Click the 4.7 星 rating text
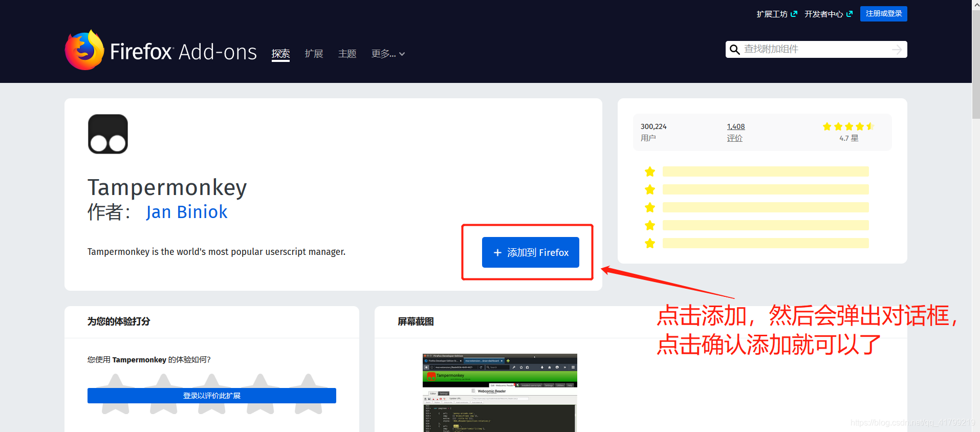This screenshot has width=980, height=432. 848,138
